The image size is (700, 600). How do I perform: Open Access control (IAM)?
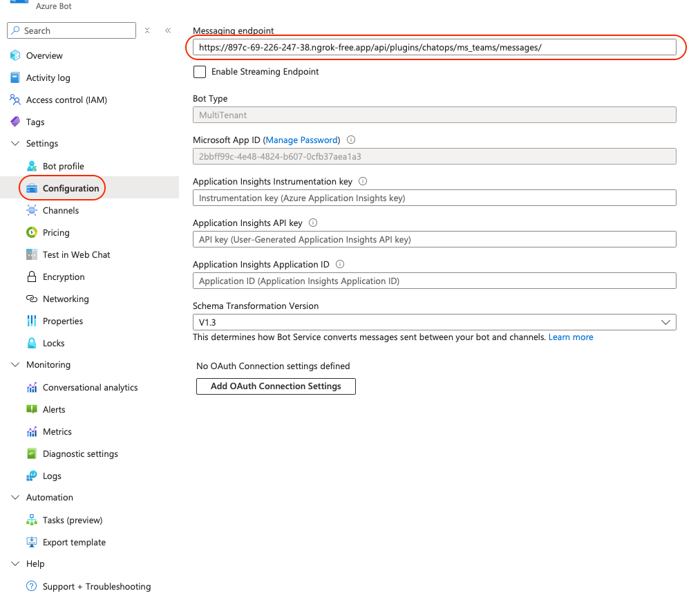point(66,100)
